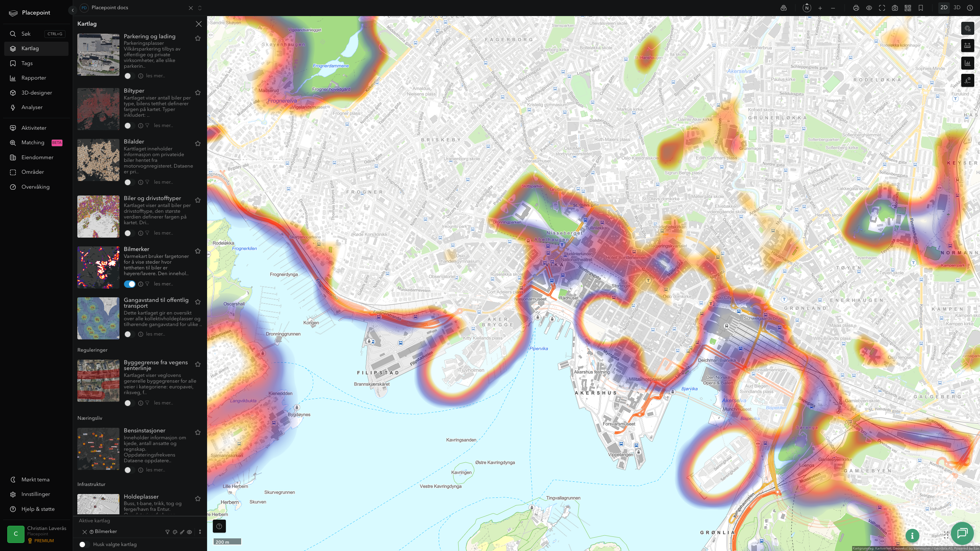
Task: Open Hjelp & støtte
Action: 36,509
